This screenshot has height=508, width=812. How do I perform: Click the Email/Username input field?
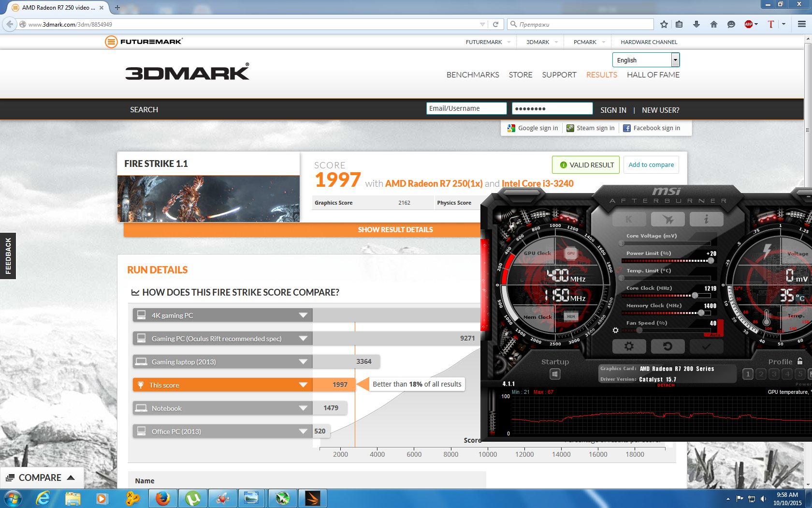[x=466, y=108]
